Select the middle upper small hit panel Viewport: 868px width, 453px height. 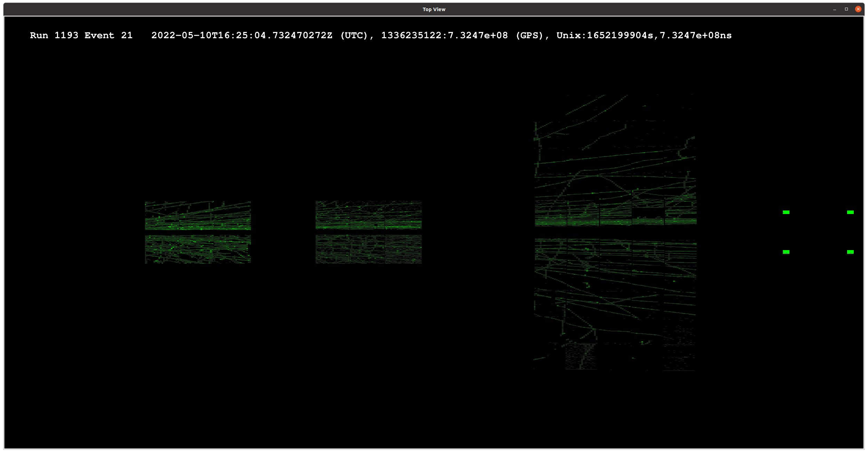click(x=368, y=215)
